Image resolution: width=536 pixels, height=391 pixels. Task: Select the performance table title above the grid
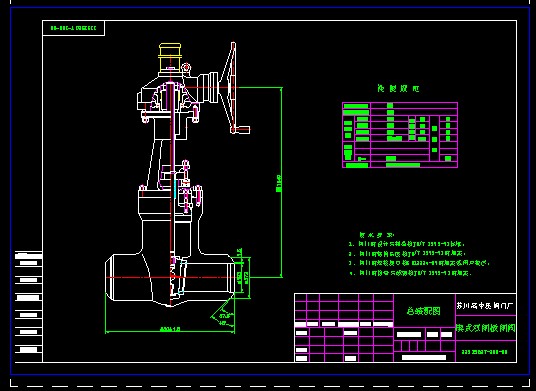[399, 89]
